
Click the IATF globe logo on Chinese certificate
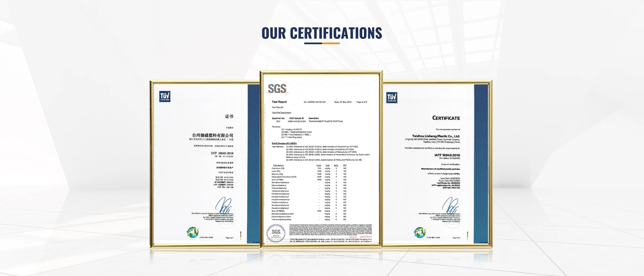click(193, 232)
